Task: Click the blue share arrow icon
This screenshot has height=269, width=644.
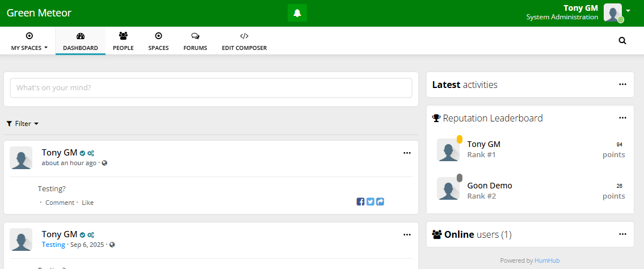Action: 380,201
